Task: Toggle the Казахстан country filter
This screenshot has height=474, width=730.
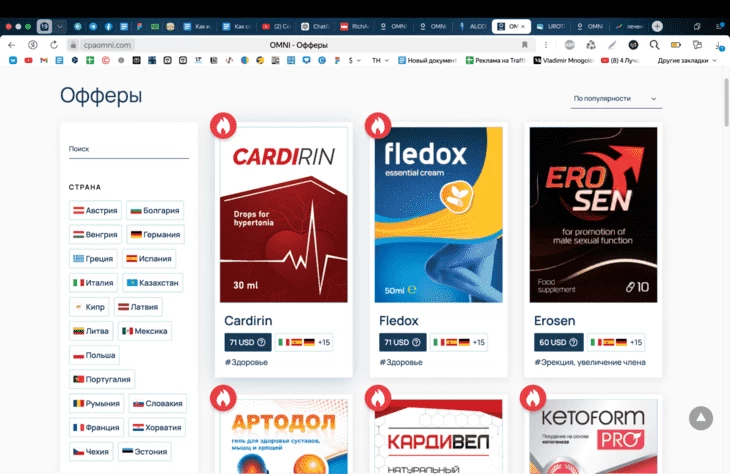Action: click(153, 283)
